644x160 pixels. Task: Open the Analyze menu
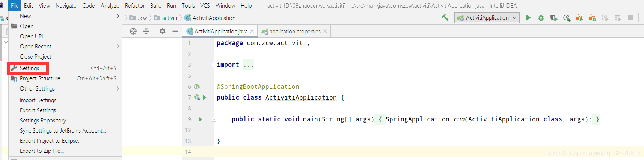(x=110, y=5)
